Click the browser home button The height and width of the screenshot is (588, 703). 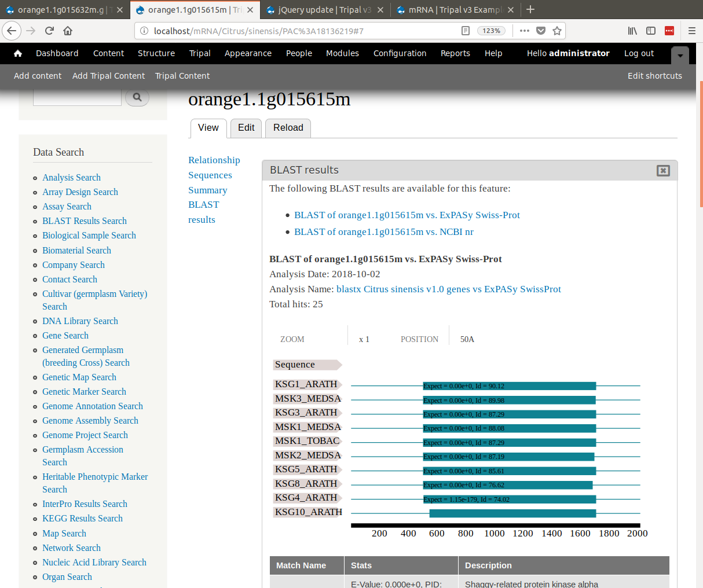pos(68,31)
